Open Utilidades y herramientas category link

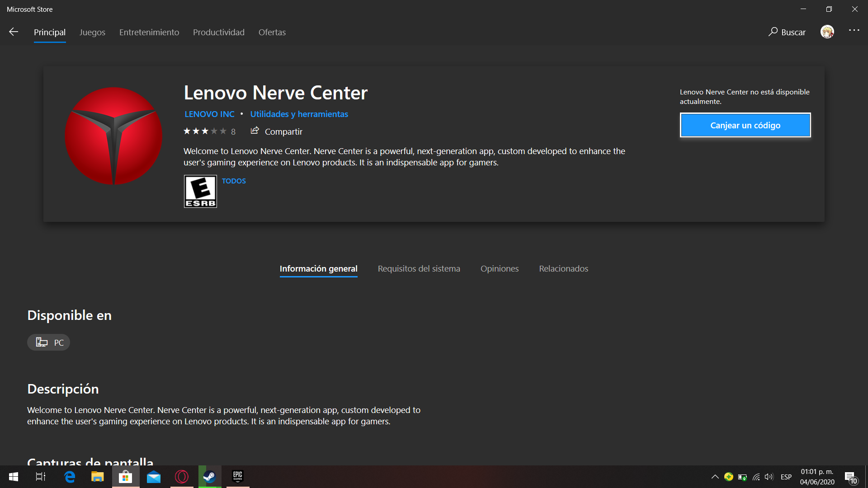299,114
